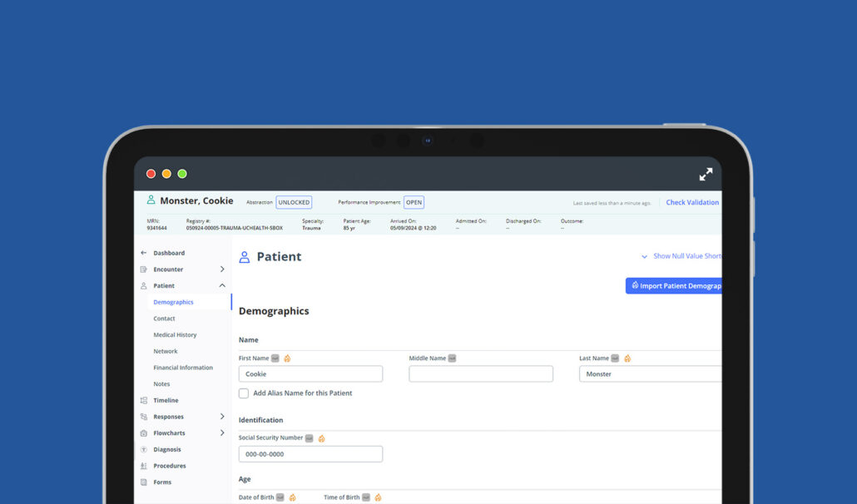Open the Demographics sidebar item
The image size is (857, 504).
pos(173,302)
